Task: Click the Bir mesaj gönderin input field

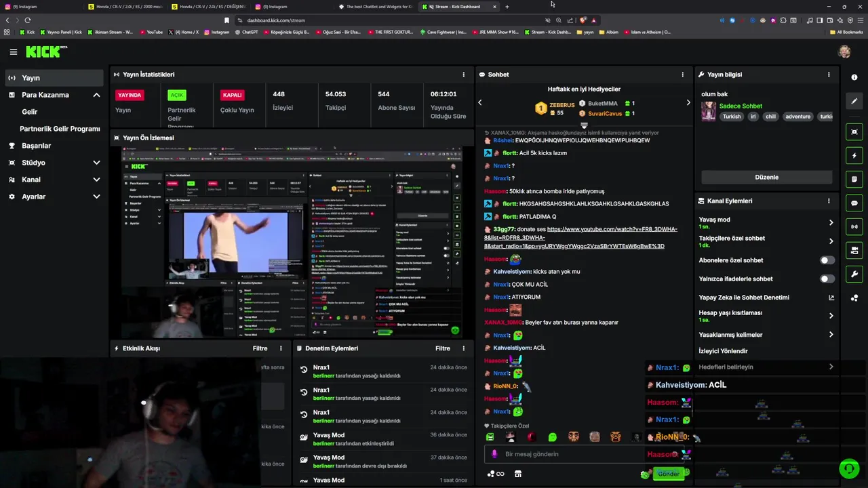Action: (583, 454)
